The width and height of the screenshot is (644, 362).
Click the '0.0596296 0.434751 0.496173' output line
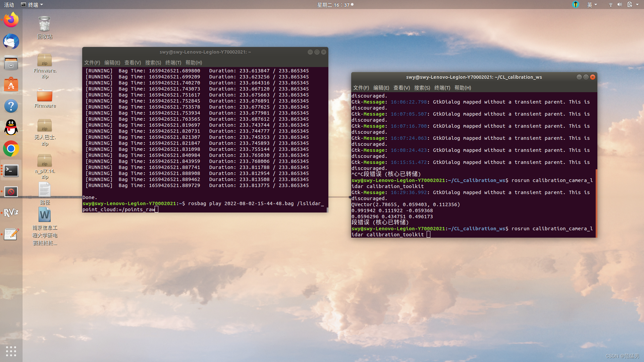[392, 217]
